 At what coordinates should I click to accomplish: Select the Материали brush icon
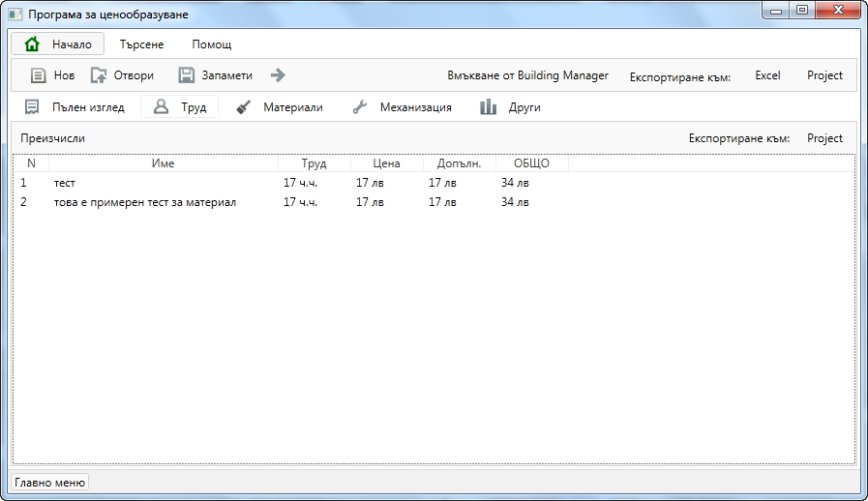coord(244,107)
